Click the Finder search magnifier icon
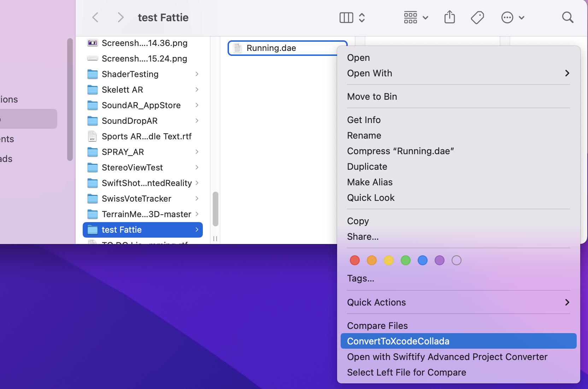 (x=568, y=17)
